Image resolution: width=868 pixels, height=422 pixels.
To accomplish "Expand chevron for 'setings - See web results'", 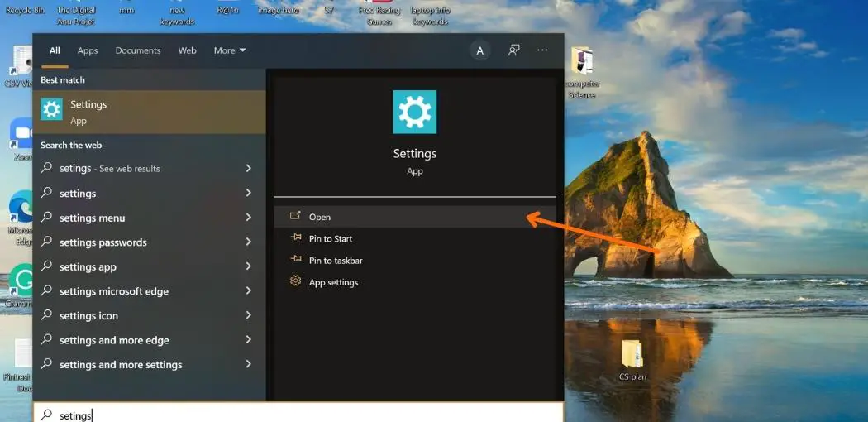I will (249, 168).
